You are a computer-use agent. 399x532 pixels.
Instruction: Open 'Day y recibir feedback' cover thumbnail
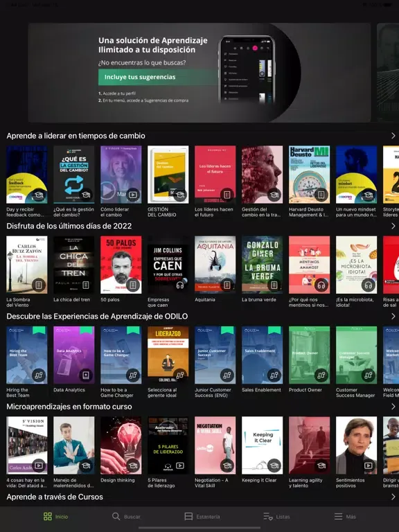pyautogui.click(x=27, y=175)
